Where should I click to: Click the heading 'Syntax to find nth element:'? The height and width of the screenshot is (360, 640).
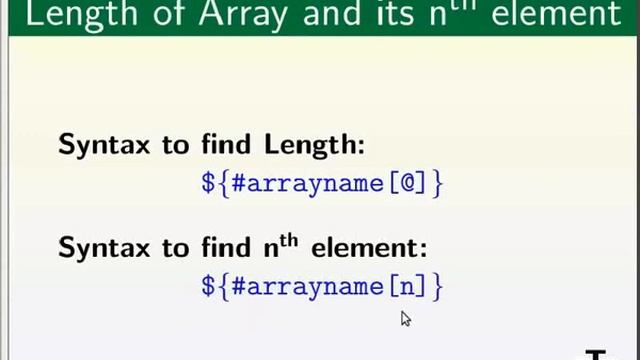(x=243, y=247)
